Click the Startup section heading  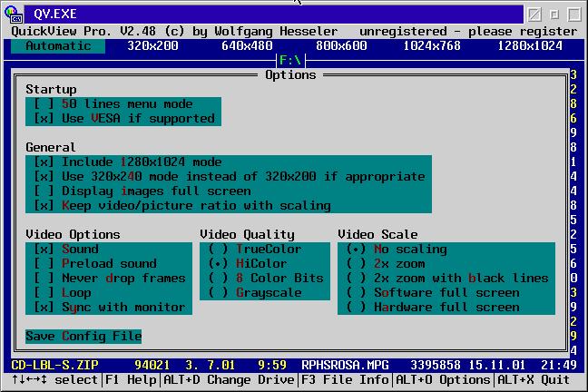[51, 89]
